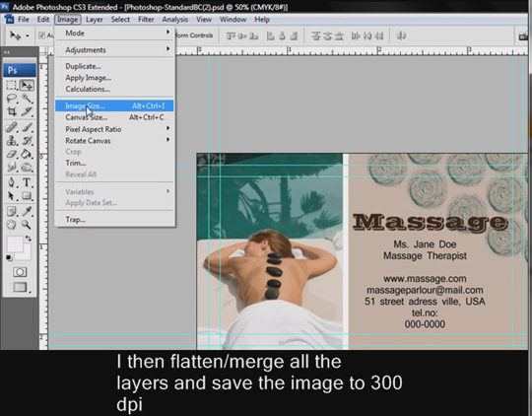Image resolution: width=532 pixels, height=416 pixels.
Task: Click Auto-Align Layers icon
Action: [401, 35]
